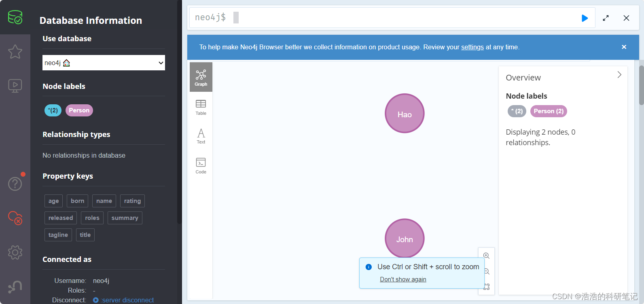Viewport: 644px width, 304px height.
Task: Switch to the Code result view
Action: (x=201, y=166)
